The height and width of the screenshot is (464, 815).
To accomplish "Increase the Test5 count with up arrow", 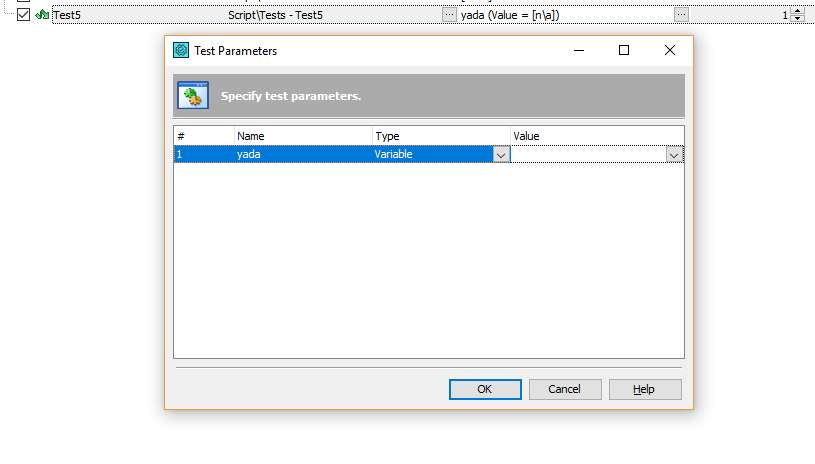I will point(797,11).
